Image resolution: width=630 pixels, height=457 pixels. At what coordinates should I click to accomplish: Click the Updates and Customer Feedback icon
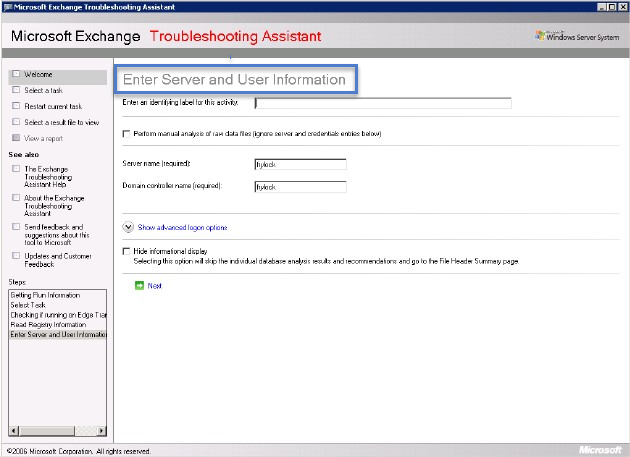16,255
